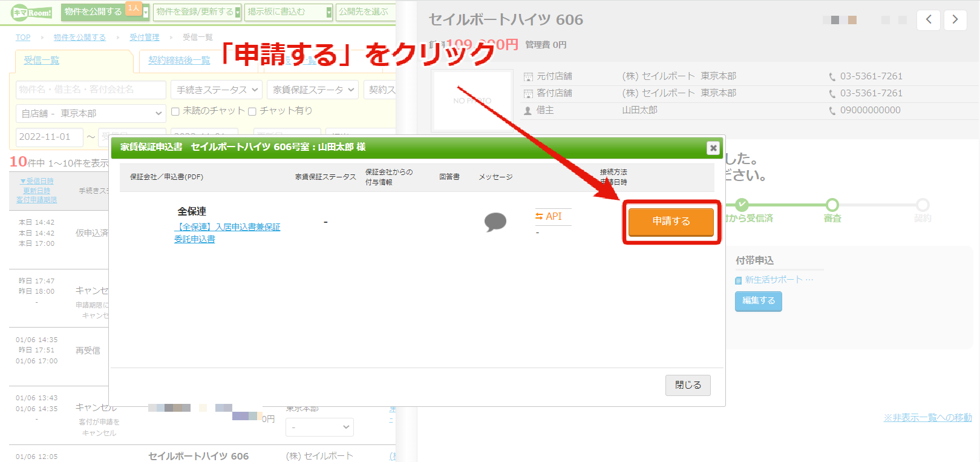The width and height of the screenshot is (980, 462).
Task: Go to the next property arrow
Action: (x=955, y=20)
